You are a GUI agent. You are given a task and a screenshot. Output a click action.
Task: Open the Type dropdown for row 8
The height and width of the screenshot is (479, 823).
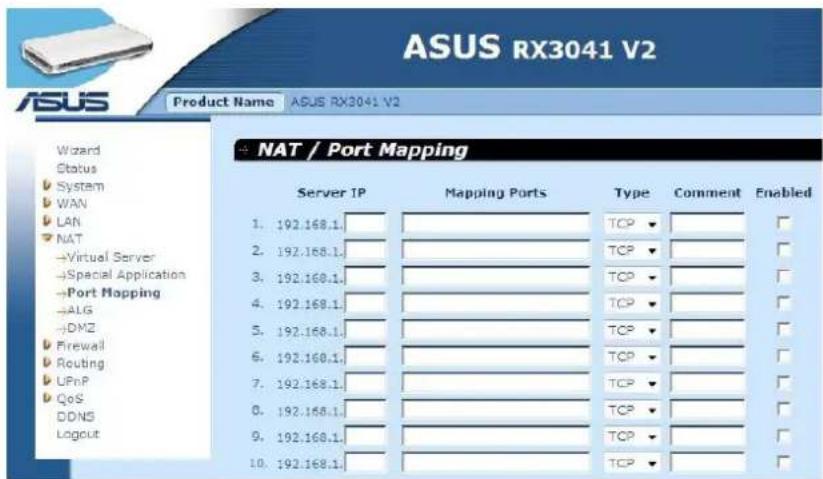(x=632, y=410)
